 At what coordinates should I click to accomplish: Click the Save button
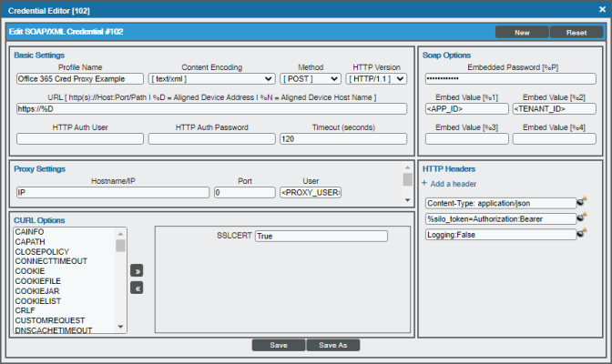pyautogui.click(x=279, y=345)
